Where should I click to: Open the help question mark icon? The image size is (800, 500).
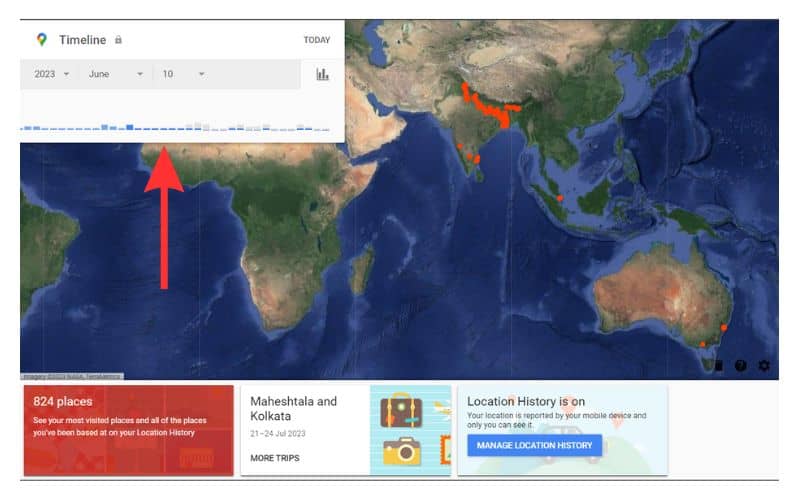741,366
